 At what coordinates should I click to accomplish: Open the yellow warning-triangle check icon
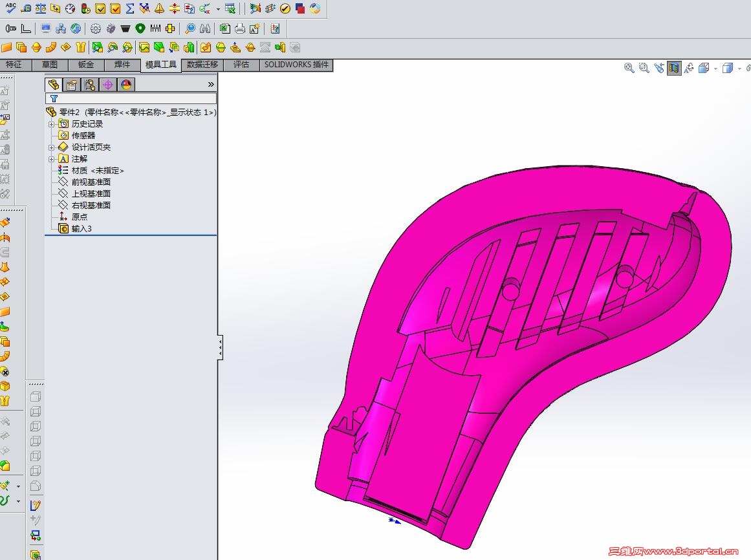[160, 8]
